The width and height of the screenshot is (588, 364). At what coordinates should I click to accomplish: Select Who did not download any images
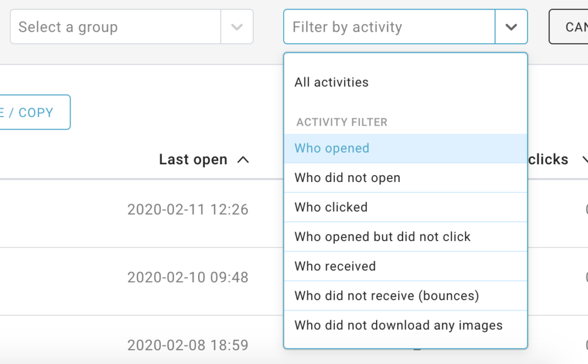coord(398,326)
